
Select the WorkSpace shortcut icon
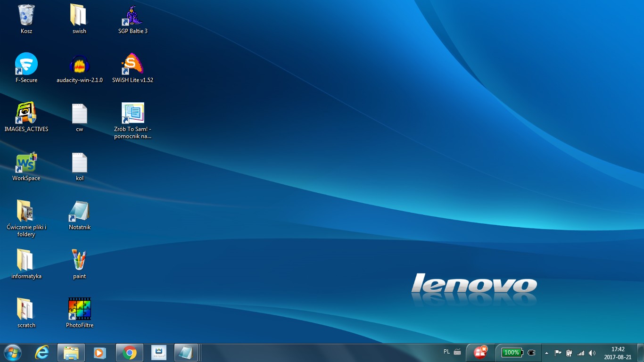click(26, 163)
